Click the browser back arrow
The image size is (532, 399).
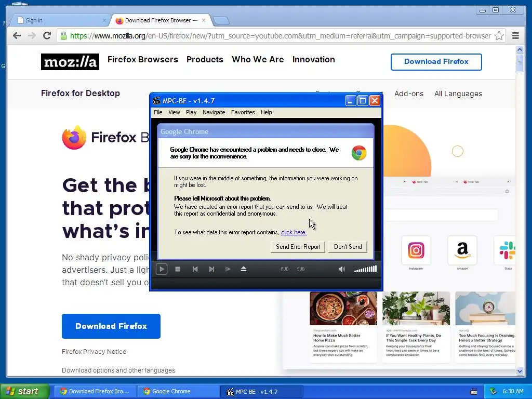pos(17,36)
